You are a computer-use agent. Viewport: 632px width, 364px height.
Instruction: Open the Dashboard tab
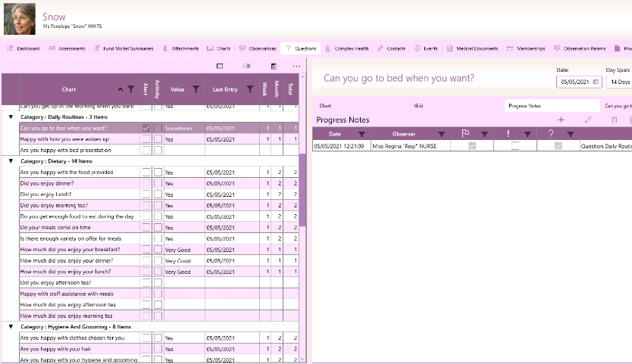coord(23,48)
